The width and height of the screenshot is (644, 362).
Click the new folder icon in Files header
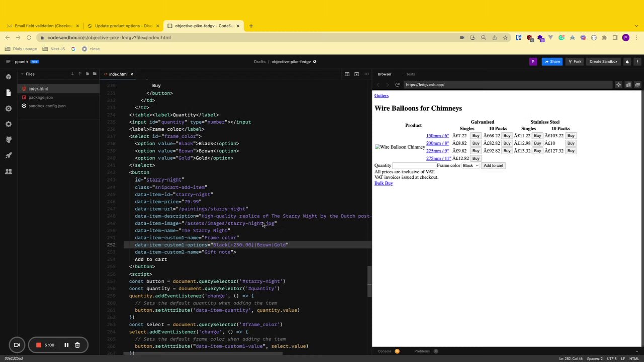coord(94,74)
